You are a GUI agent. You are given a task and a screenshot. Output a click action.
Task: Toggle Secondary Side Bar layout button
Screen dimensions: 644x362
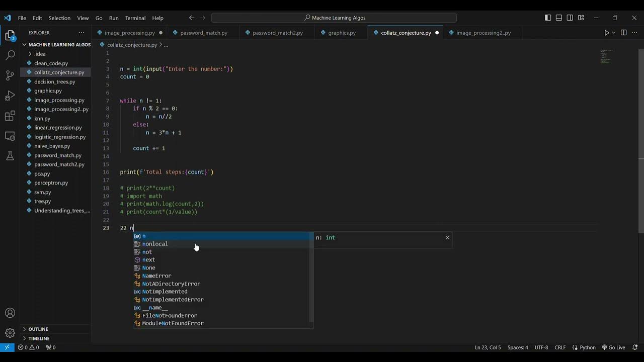coord(570,18)
